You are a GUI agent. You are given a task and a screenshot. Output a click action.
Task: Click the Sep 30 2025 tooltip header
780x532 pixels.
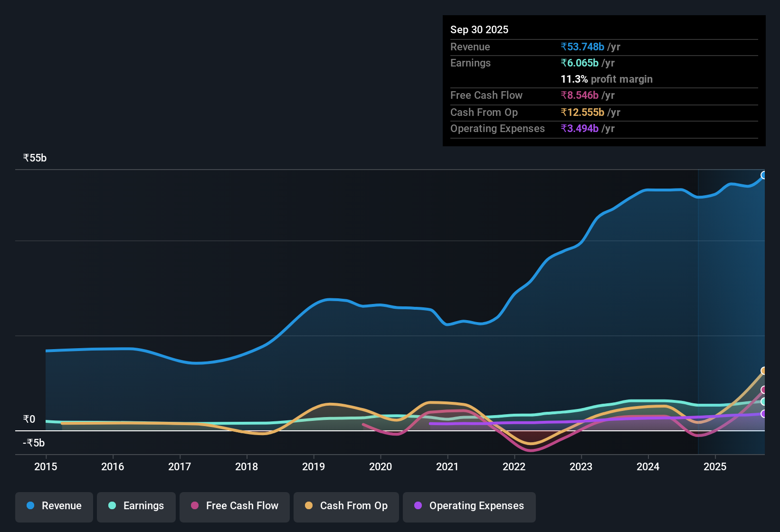coord(479,29)
